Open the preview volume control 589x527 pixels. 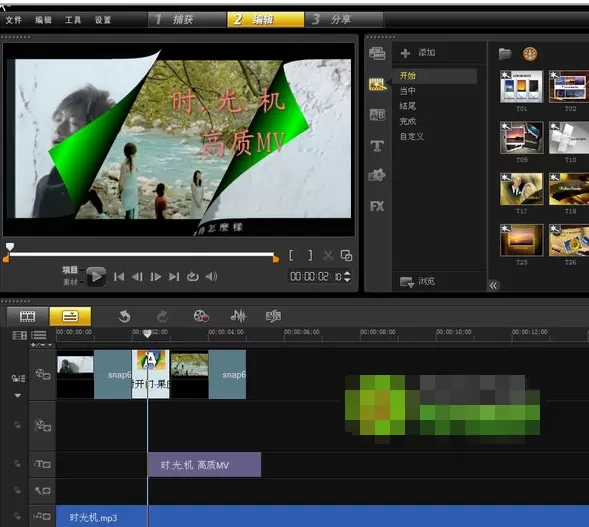211,276
